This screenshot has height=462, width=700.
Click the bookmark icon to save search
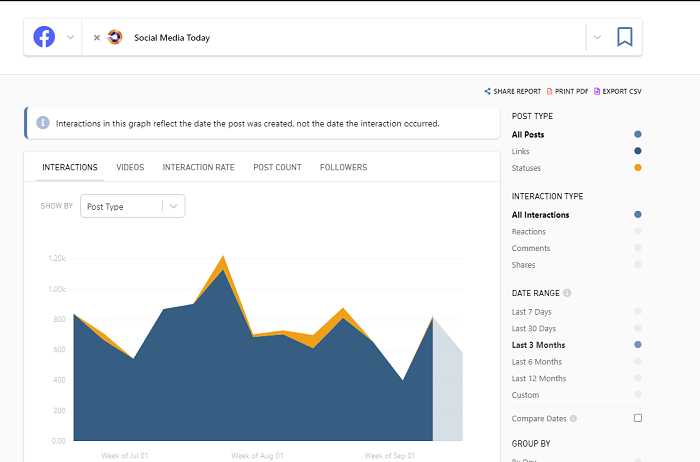(x=625, y=37)
